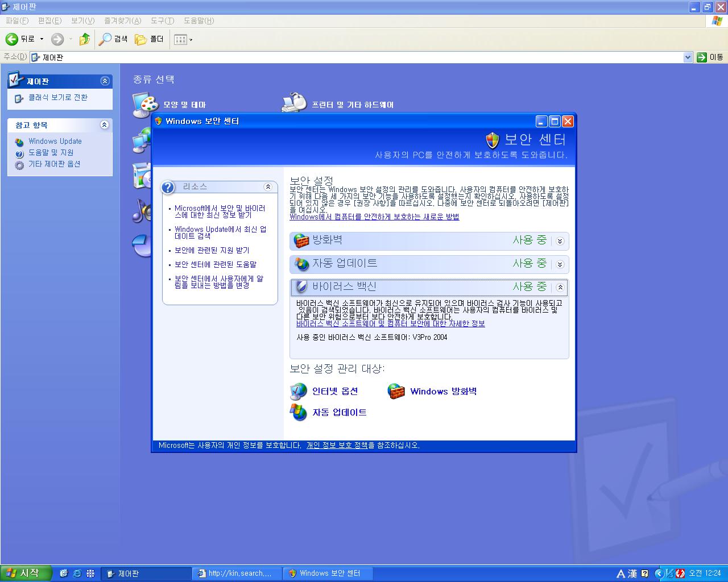Image resolution: width=728 pixels, height=582 pixels.
Task: Open the 프린터 및 기타 하드웨어 category label
Action: coord(353,105)
